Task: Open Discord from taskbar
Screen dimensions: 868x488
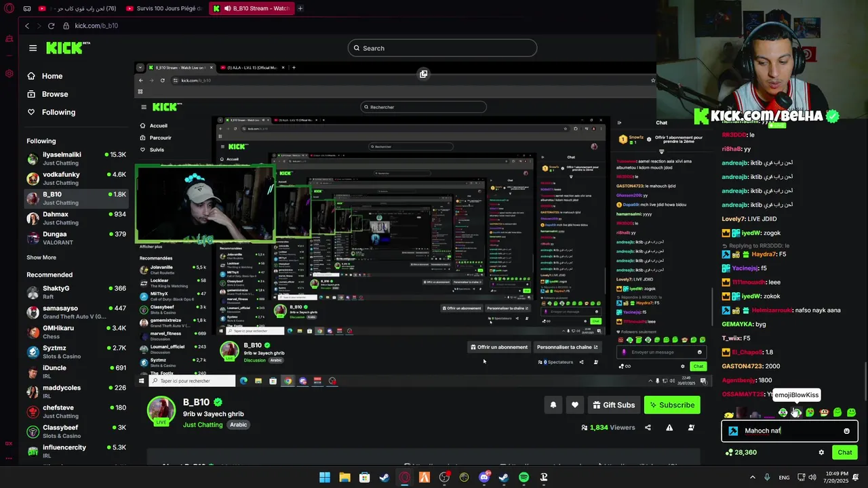Action: pyautogui.click(x=484, y=477)
